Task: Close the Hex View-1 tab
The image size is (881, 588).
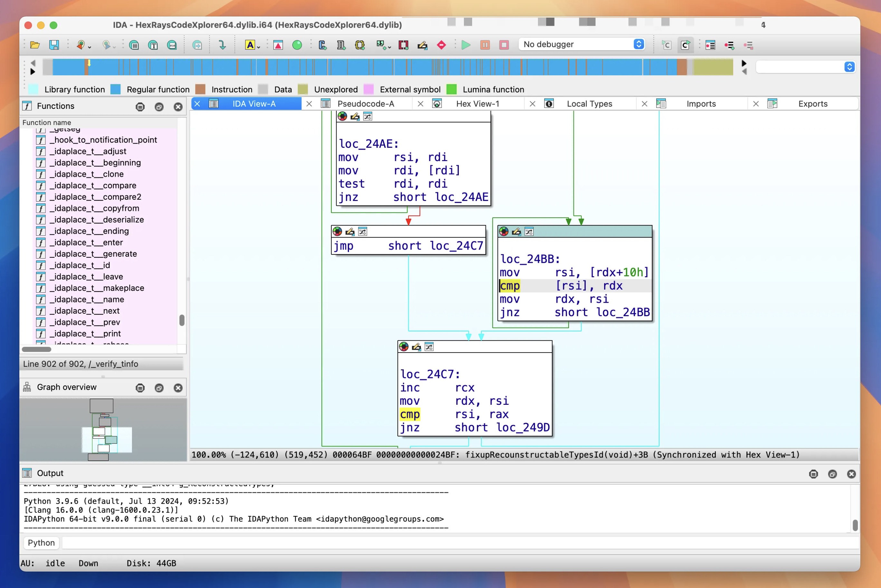Action: click(421, 104)
